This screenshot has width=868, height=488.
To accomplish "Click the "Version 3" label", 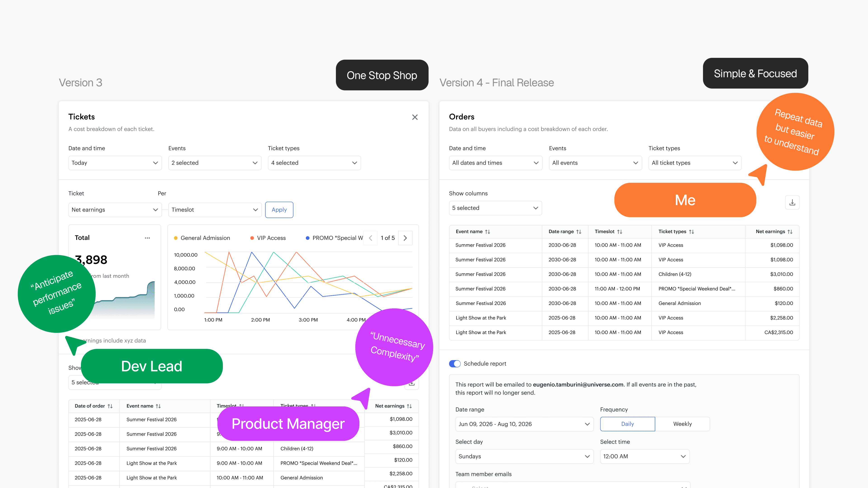I will (80, 82).
